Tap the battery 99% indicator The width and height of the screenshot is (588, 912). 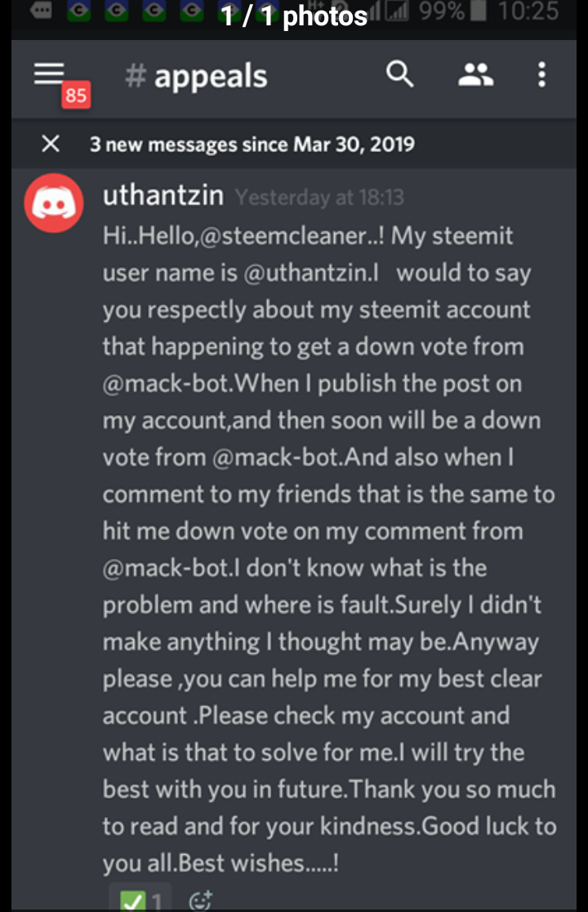click(452, 11)
